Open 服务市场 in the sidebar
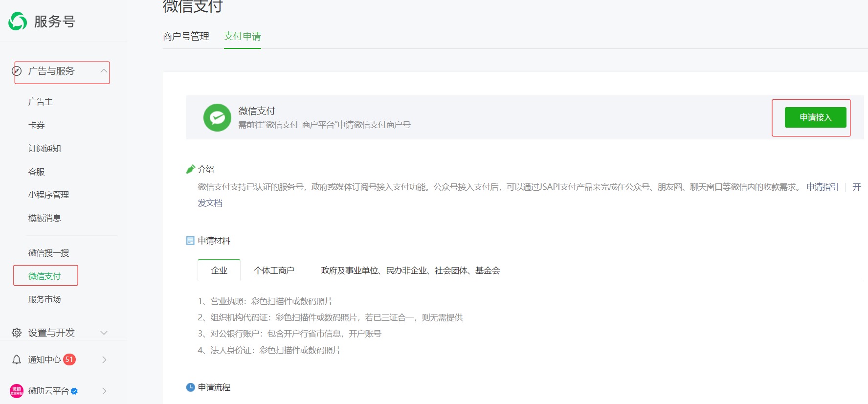 [x=45, y=299]
